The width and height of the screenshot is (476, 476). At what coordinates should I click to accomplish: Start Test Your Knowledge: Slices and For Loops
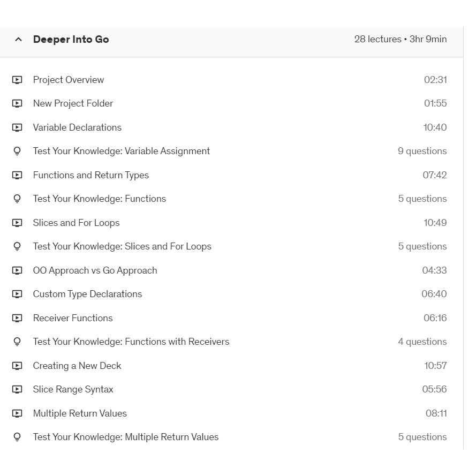coord(122,246)
